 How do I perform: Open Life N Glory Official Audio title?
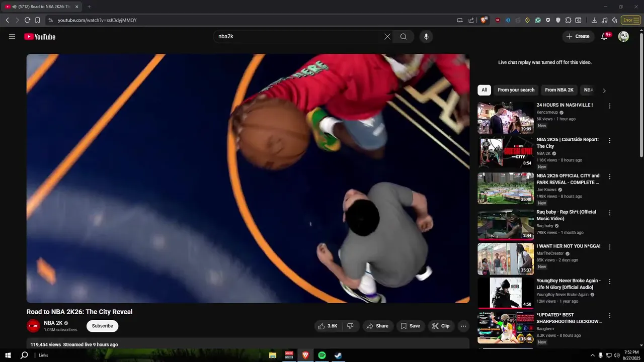[569, 284]
